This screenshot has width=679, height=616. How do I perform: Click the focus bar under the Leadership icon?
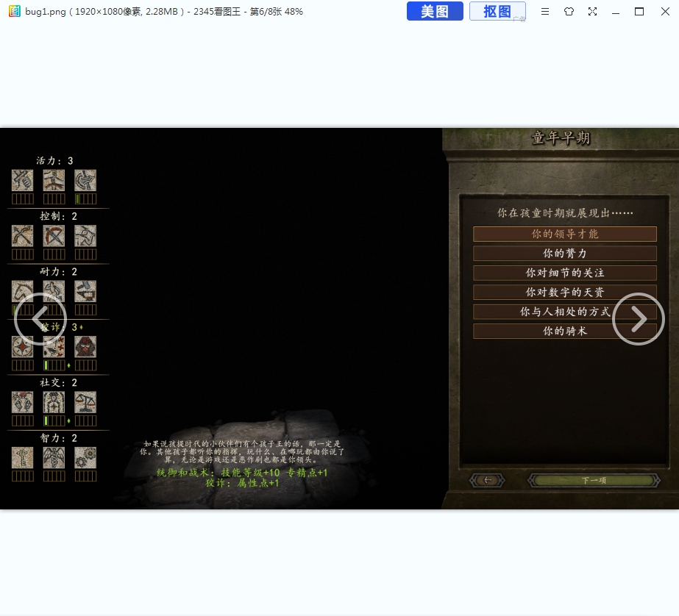click(x=54, y=421)
